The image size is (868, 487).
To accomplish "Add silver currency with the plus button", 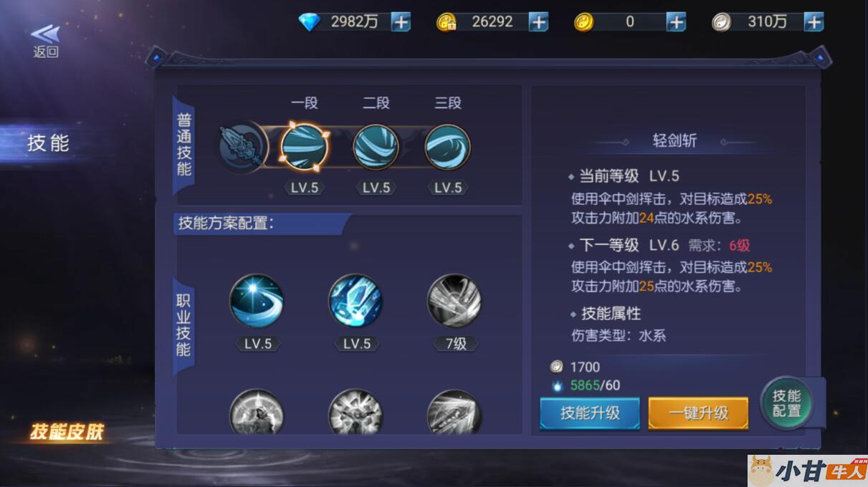I will 814,21.
